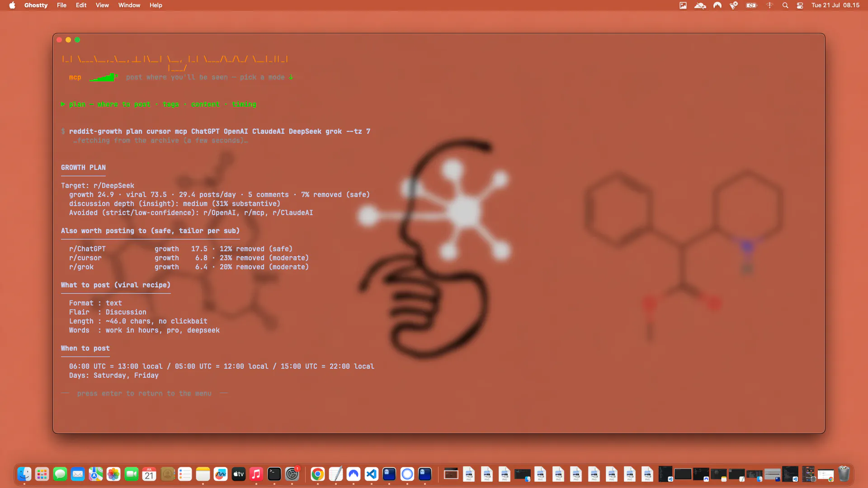
Task: Open the Apple menu
Action: point(12,5)
